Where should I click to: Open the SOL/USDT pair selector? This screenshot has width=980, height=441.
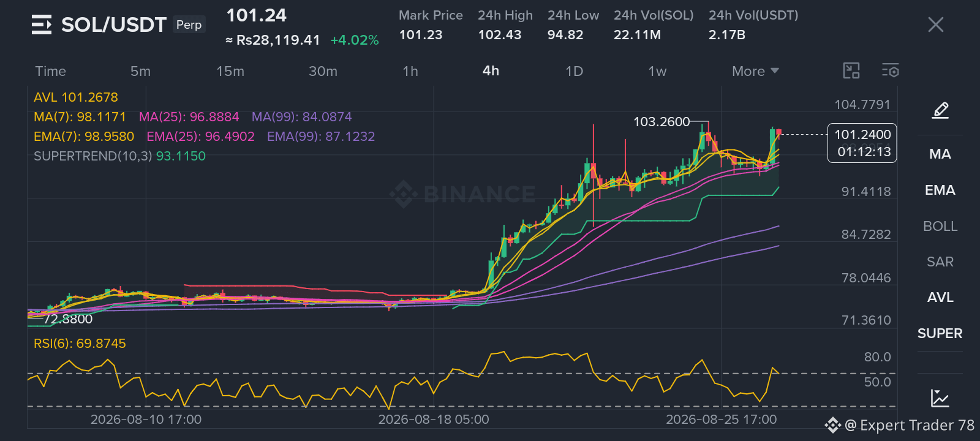tap(114, 24)
